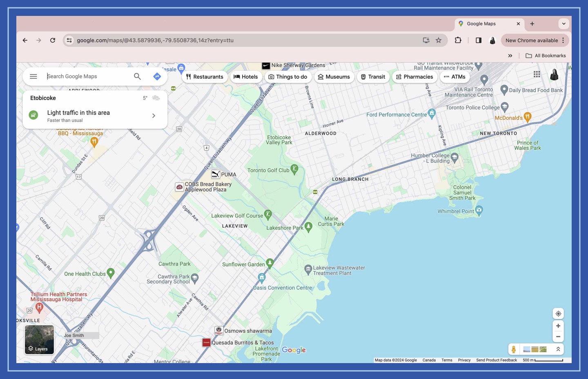Open the Chrome extensions puzzle icon
Viewport: 588px width, 379px height.
458,40
